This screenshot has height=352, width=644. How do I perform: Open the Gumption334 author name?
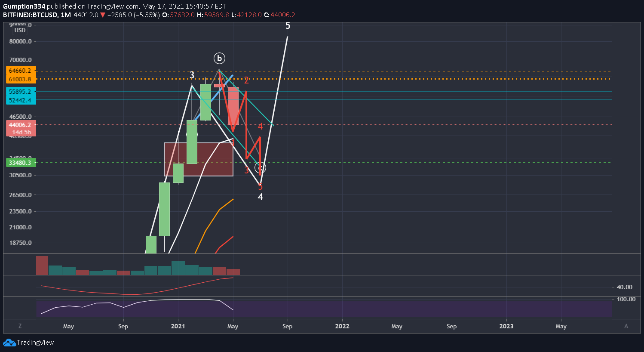[24, 6]
